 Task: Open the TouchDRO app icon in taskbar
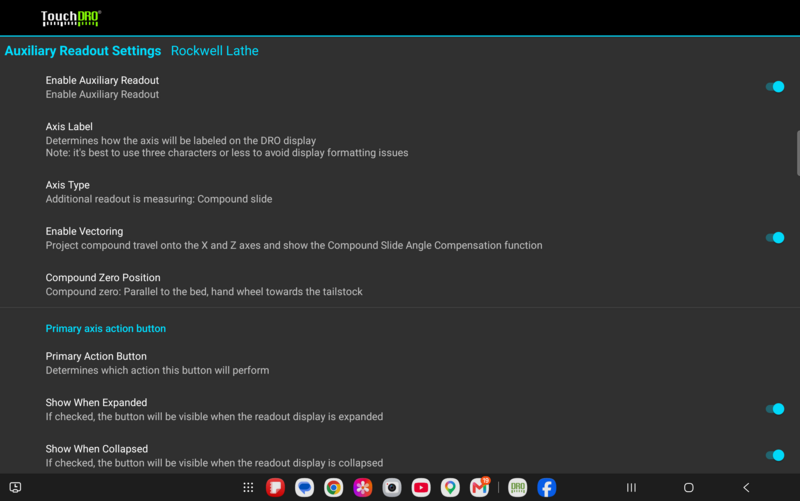coord(517,488)
